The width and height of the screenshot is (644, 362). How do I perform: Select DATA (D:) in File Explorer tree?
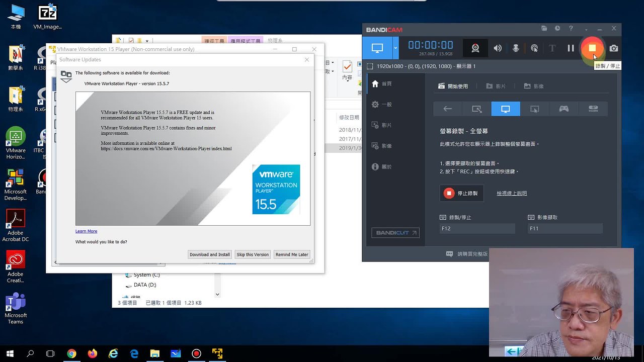[140, 285]
